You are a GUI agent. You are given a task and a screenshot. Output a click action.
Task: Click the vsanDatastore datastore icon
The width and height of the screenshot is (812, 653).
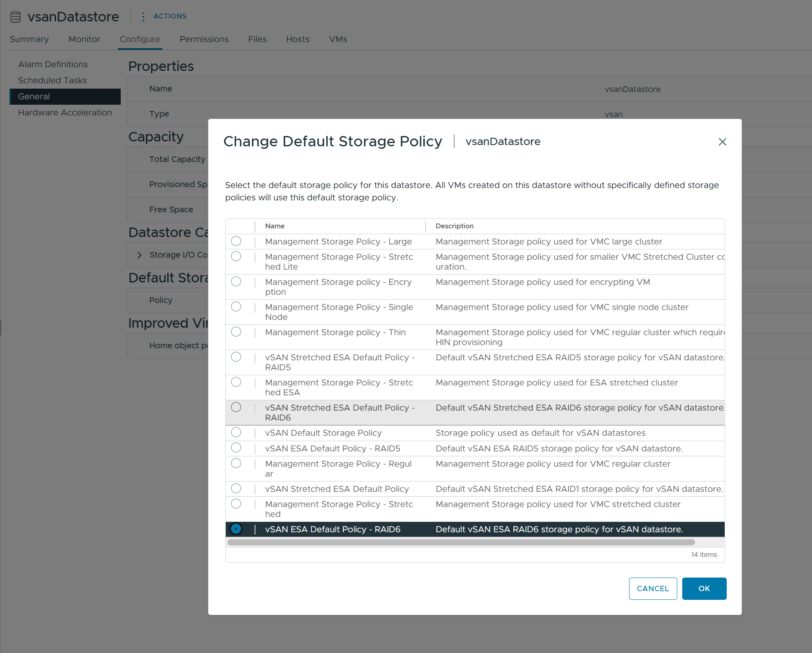15,17
